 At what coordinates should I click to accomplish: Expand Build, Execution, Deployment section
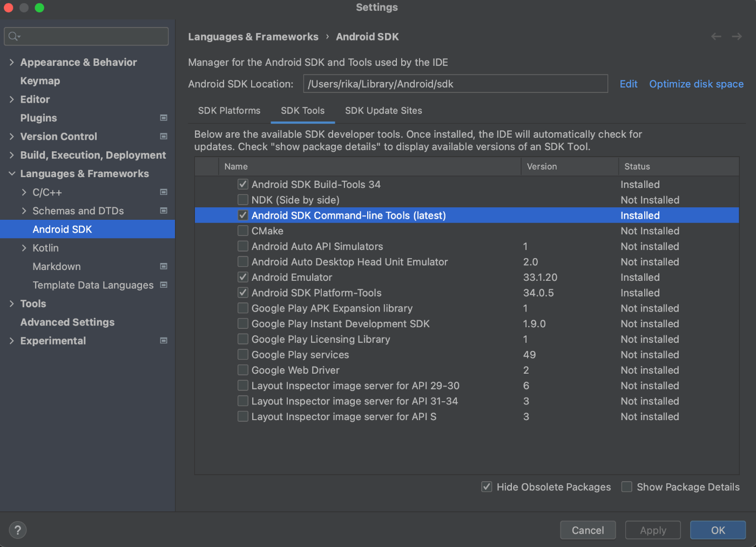pyautogui.click(x=12, y=155)
